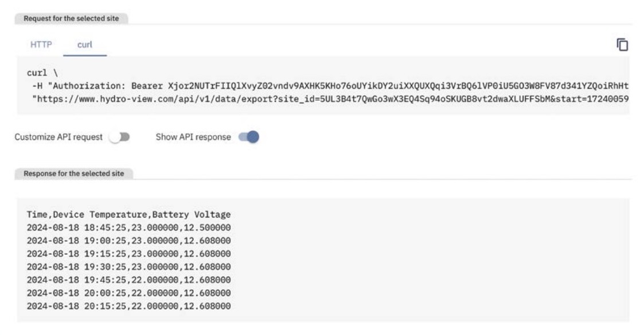Select the curl tab

[85, 44]
